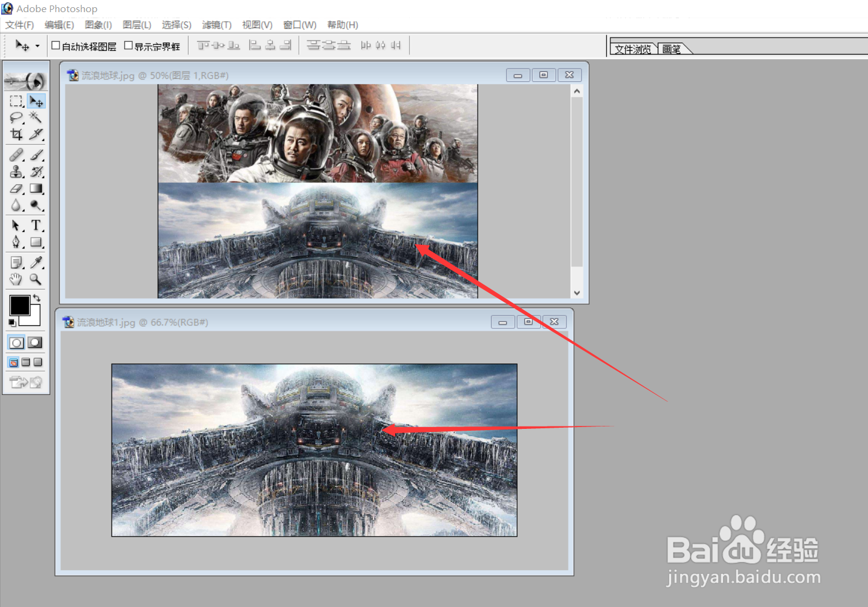Toggle 自动选择图层 checkbox

(56, 45)
